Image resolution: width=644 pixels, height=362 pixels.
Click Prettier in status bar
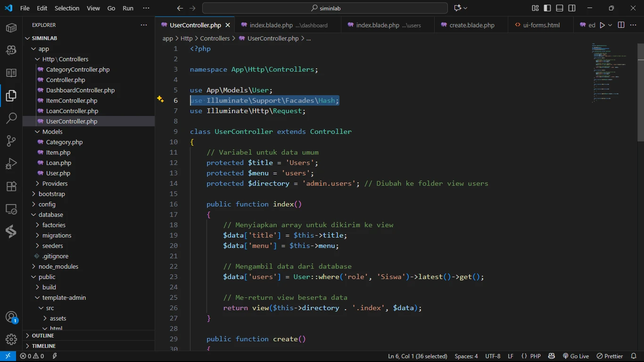tap(610, 356)
